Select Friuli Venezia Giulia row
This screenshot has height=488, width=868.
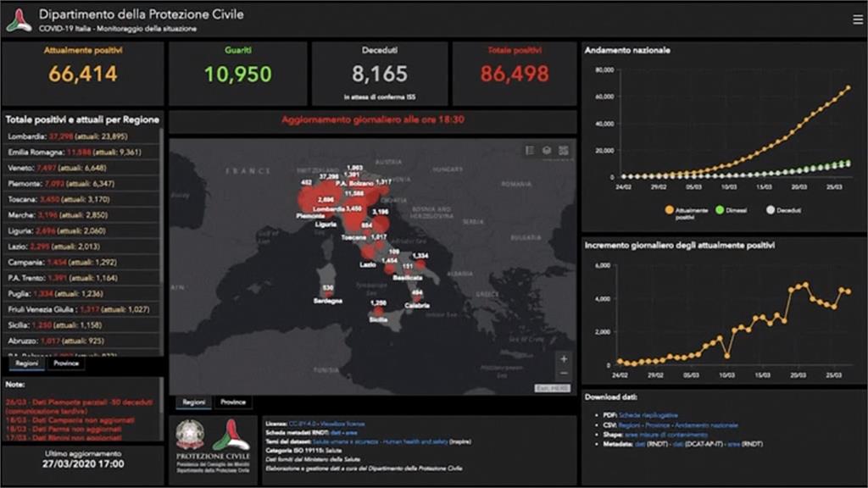coord(81,310)
